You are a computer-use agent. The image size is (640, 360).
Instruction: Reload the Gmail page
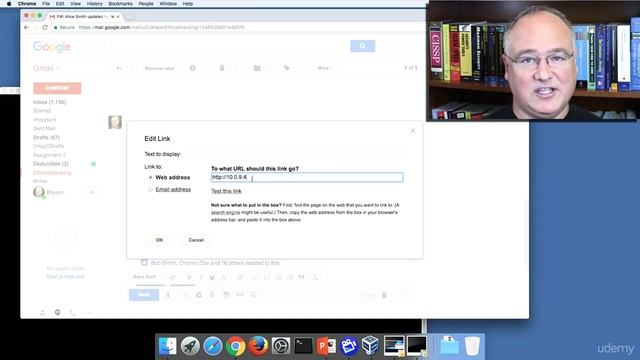pos(45,27)
